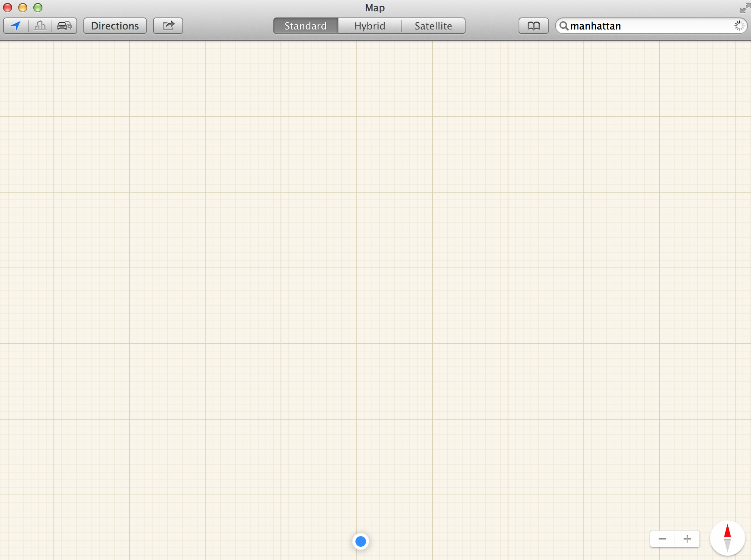Click the yellow minimize window button

click(23, 8)
